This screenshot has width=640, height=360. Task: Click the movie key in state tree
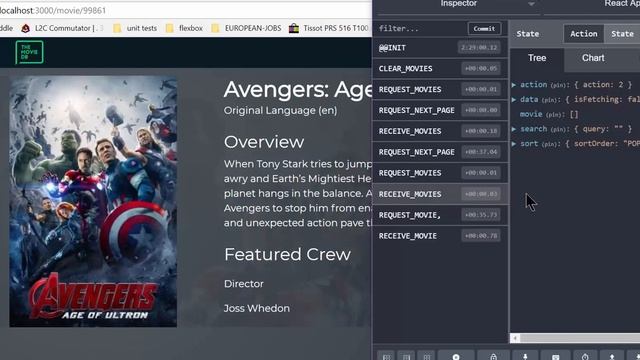pos(531,114)
